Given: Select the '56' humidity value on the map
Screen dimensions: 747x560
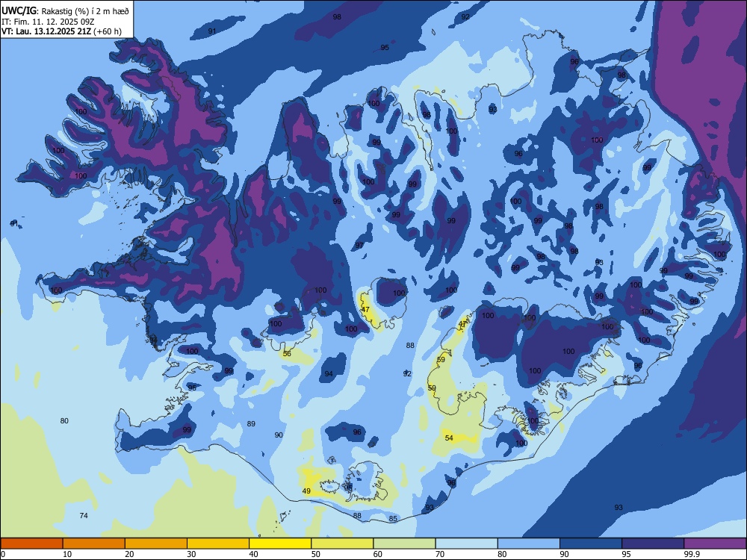Looking at the screenshot, I should tap(287, 354).
